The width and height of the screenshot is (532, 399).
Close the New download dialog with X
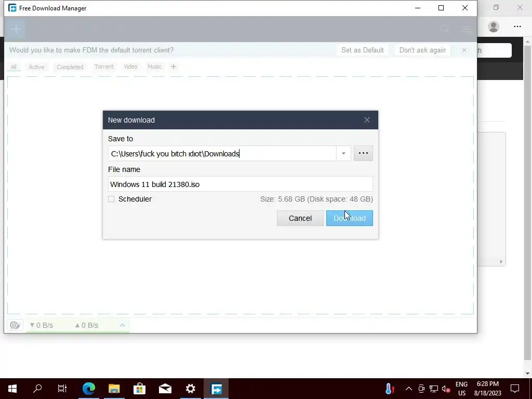coord(367,120)
